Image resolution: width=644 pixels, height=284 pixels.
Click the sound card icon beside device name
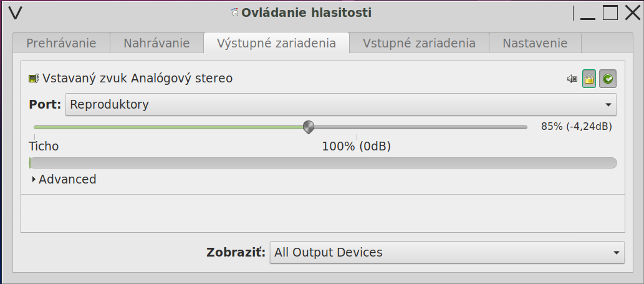click(x=34, y=79)
